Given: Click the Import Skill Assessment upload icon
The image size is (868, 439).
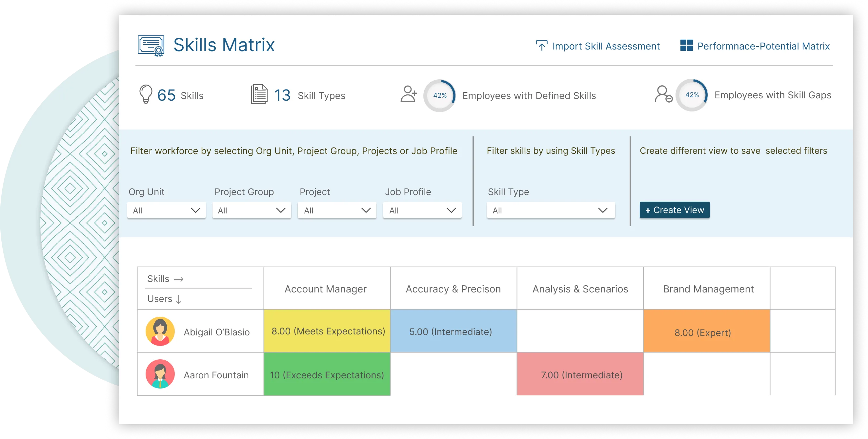Looking at the screenshot, I should 541,46.
